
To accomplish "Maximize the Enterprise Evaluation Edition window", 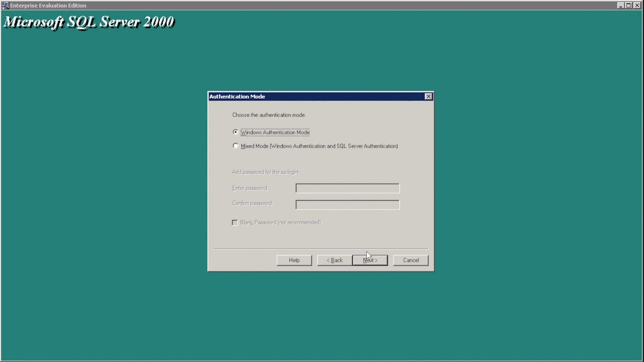I will pos(628,6).
